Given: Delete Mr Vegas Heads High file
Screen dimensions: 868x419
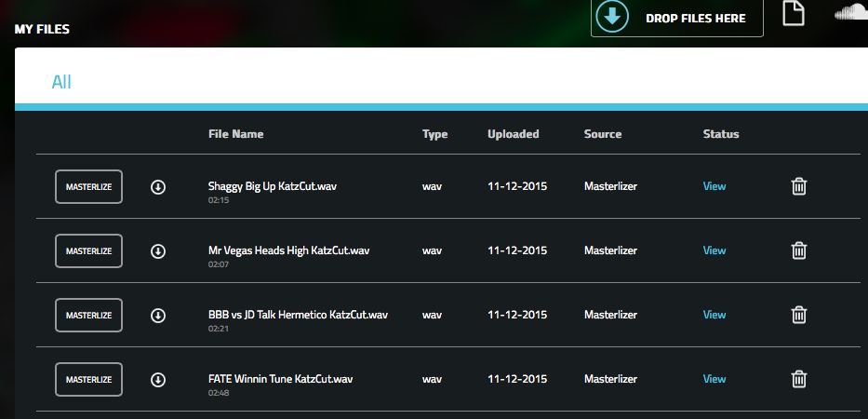Looking at the screenshot, I should coord(798,250).
